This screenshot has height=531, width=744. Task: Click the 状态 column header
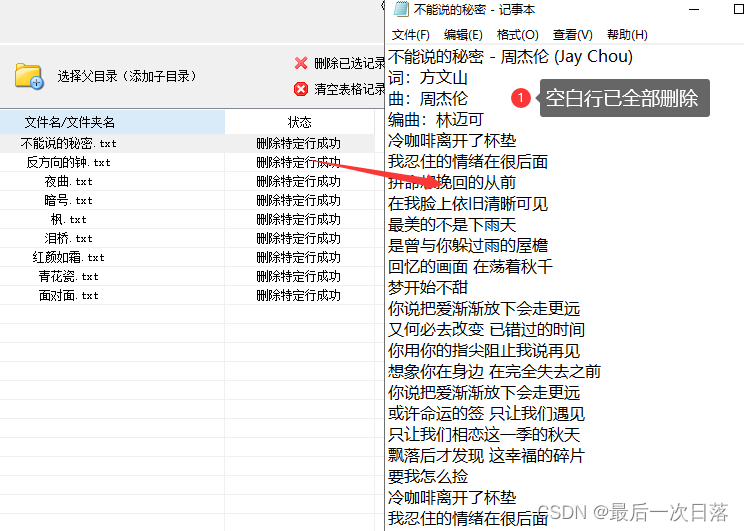[299, 122]
